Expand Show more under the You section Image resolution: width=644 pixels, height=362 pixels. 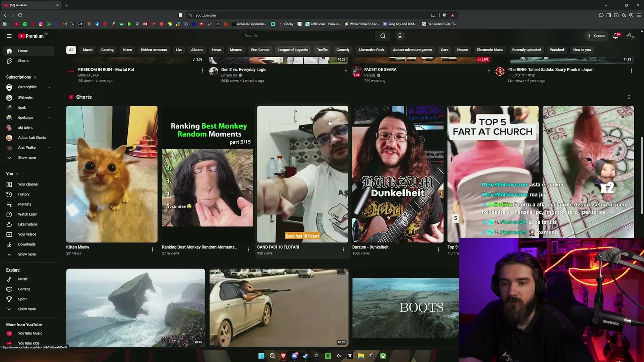tap(27, 254)
